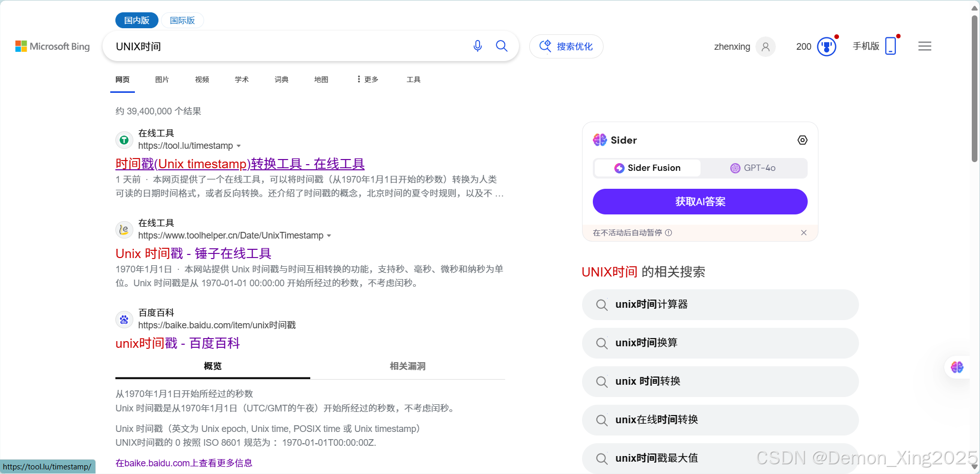
Task: Click the https://tool.lu/timestamp URL text
Action: tap(186, 146)
